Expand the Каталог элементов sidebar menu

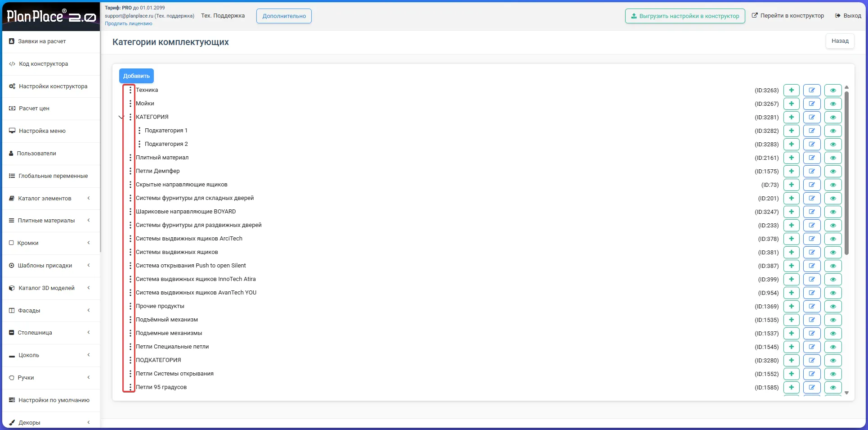click(51, 198)
